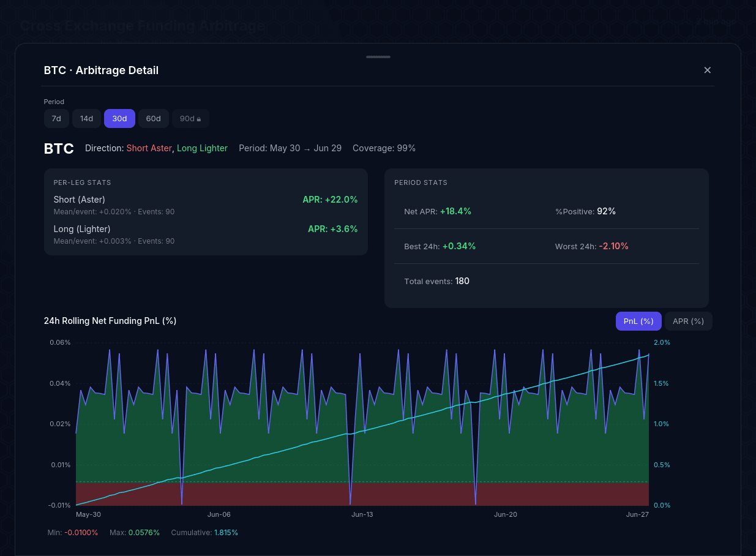756x556 pixels.
Task: Click Short leg Mean/event +0.020% line
Action: (x=114, y=212)
